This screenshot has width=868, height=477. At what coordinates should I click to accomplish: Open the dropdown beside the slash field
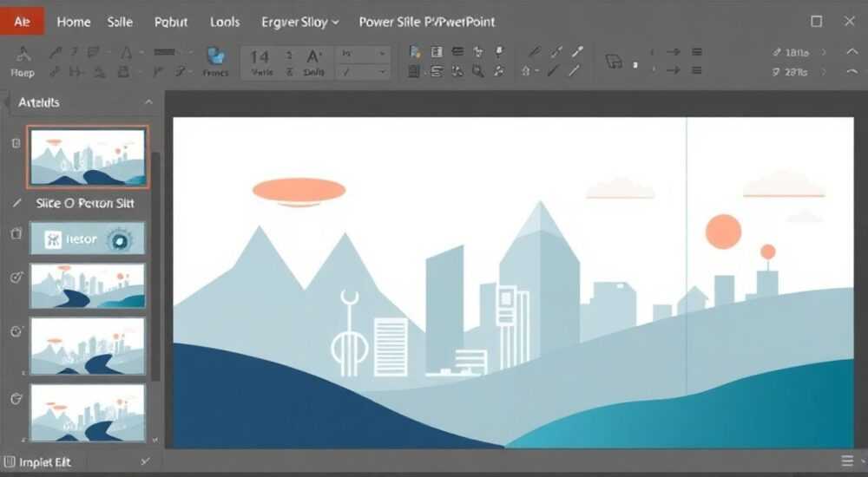coord(382,72)
